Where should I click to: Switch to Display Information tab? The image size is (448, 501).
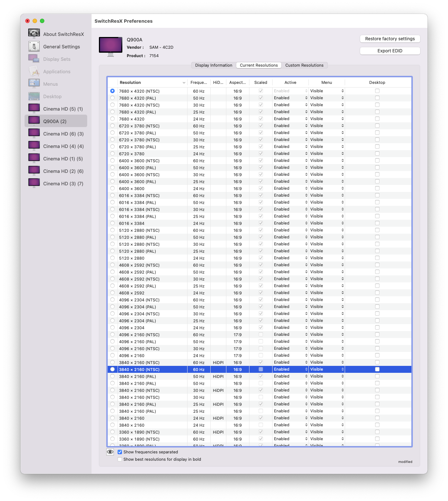point(214,65)
